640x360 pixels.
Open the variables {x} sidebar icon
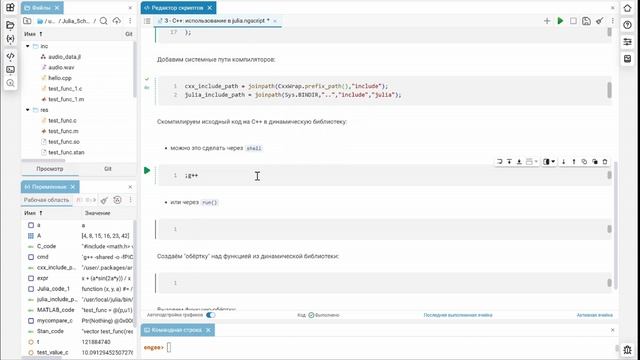tap(10, 39)
